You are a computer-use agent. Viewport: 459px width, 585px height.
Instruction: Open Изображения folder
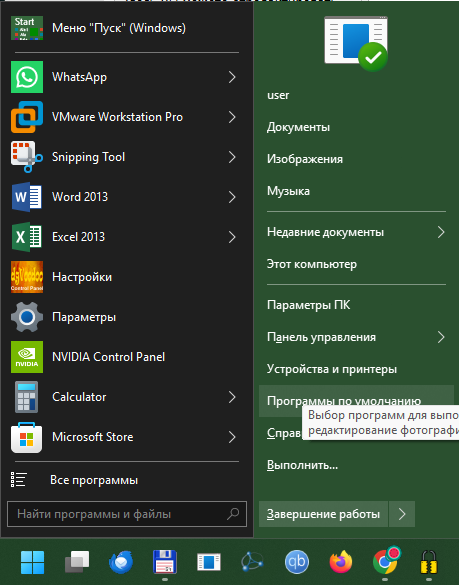pos(305,159)
